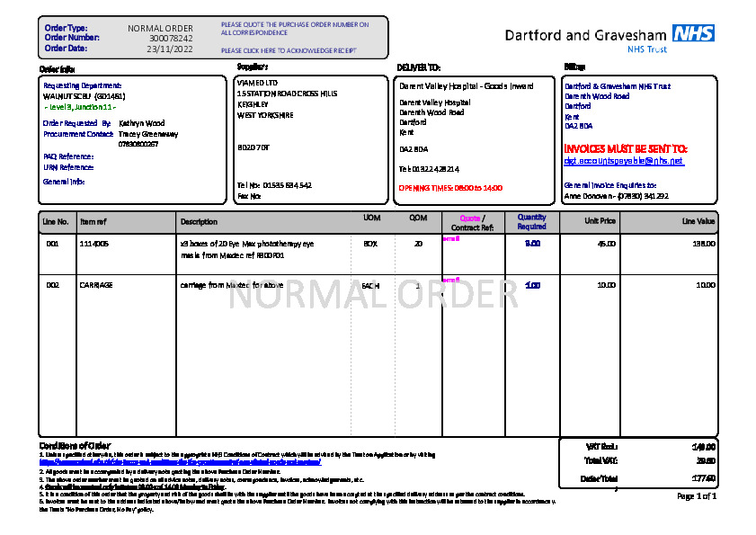Click the 'Item ref' column header

[93, 221]
